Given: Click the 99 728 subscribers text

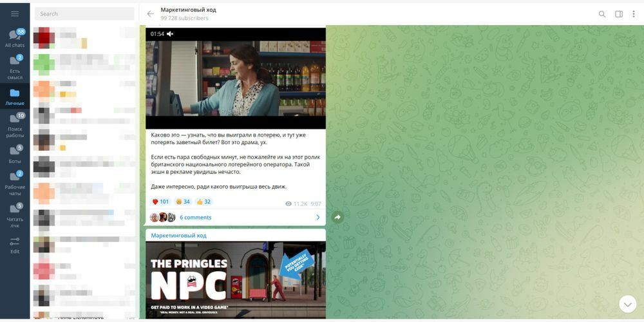Looking at the screenshot, I should (x=184, y=18).
